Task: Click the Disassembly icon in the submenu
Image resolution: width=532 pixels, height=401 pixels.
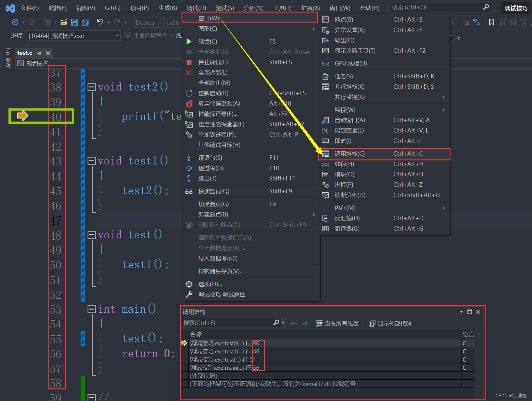Action: tap(325, 218)
